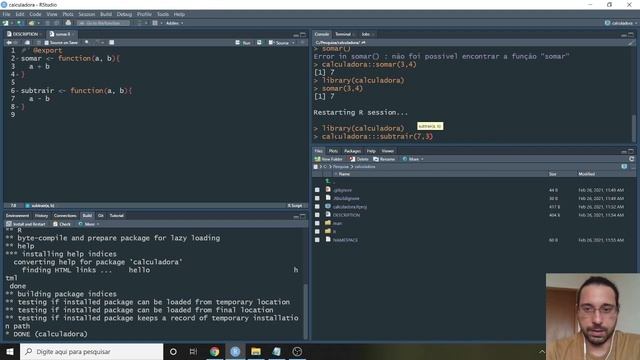Viewport: 640px width, 360px height.
Task: Click the Windows Start button
Action: point(10,351)
